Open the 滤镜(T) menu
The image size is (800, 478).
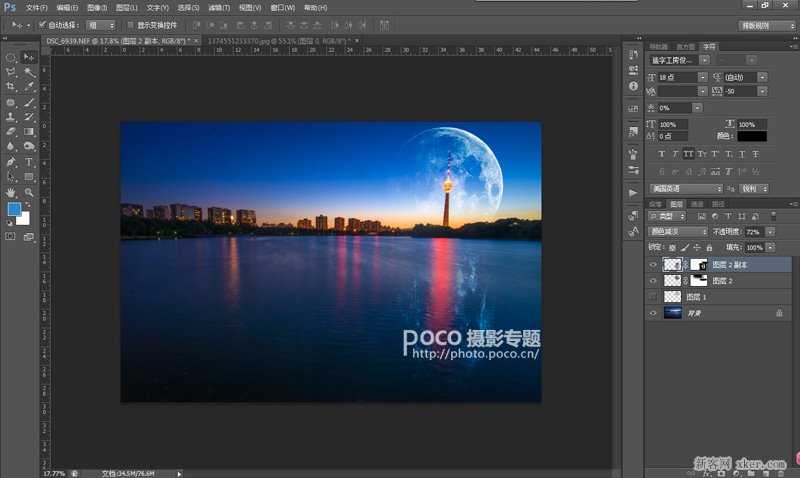[219, 8]
